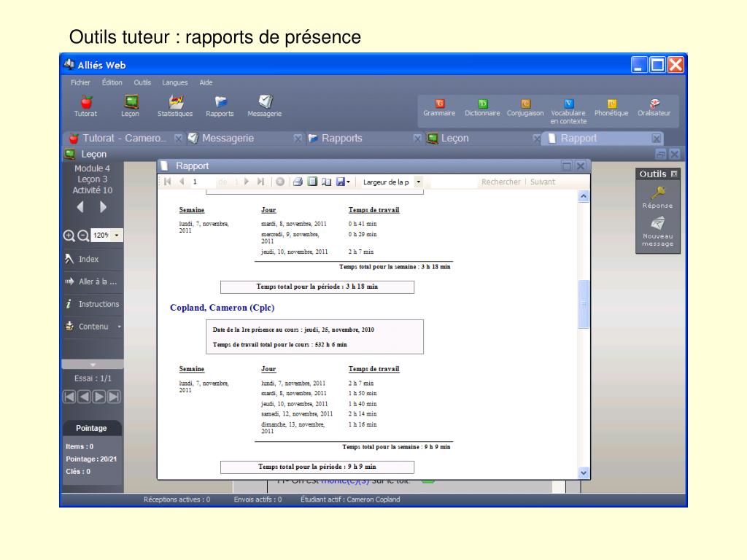
Task: Close the Messagerie tab
Action: [298, 139]
